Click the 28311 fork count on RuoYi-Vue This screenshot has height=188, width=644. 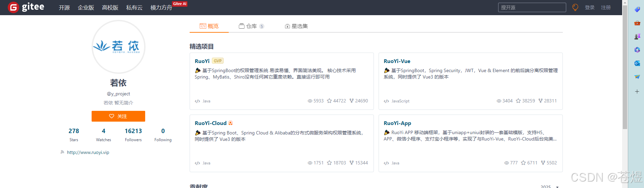[550, 101]
